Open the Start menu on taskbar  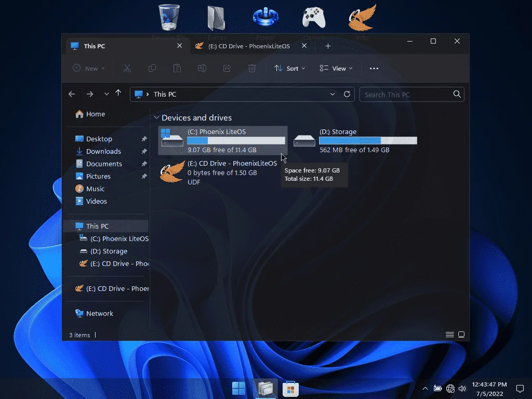click(x=238, y=389)
